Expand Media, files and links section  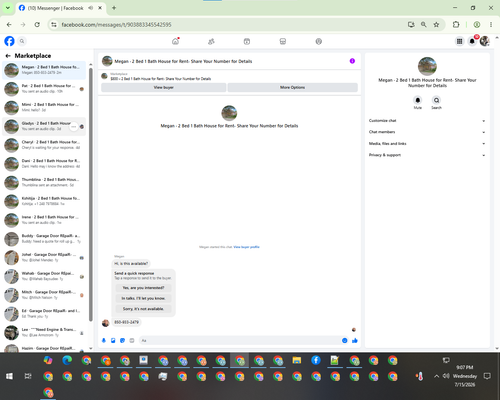tap(427, 144)
